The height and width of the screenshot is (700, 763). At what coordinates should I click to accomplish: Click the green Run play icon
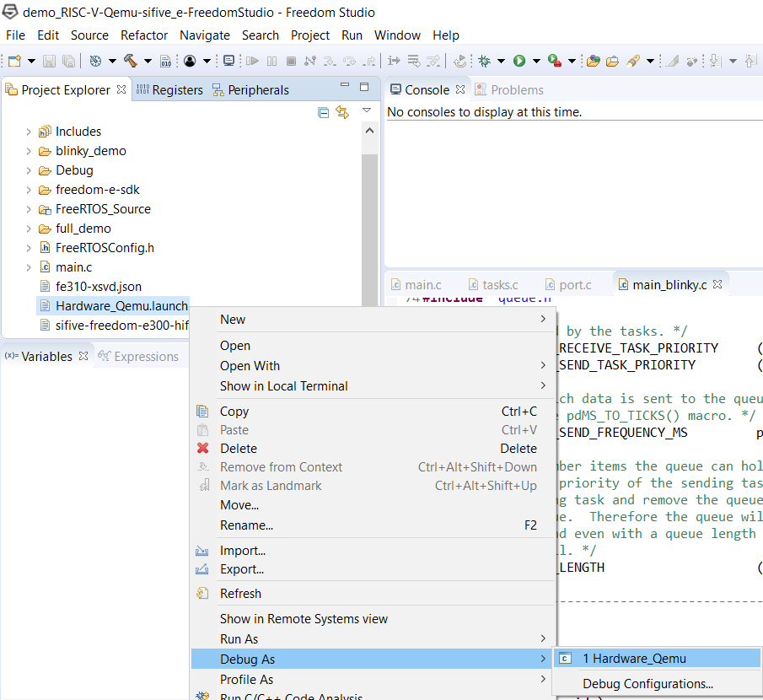(x=519, y=61)
